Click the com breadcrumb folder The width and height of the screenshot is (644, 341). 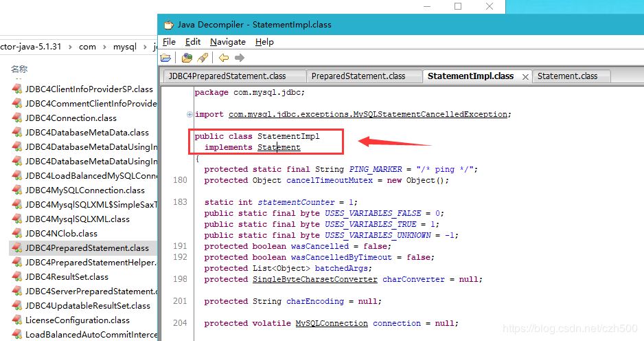tap(87, 47)
